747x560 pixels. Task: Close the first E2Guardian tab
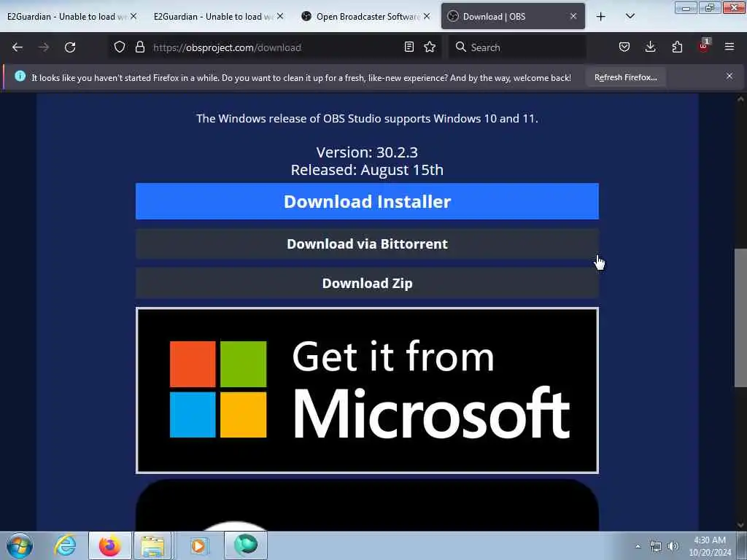[133, 17]
